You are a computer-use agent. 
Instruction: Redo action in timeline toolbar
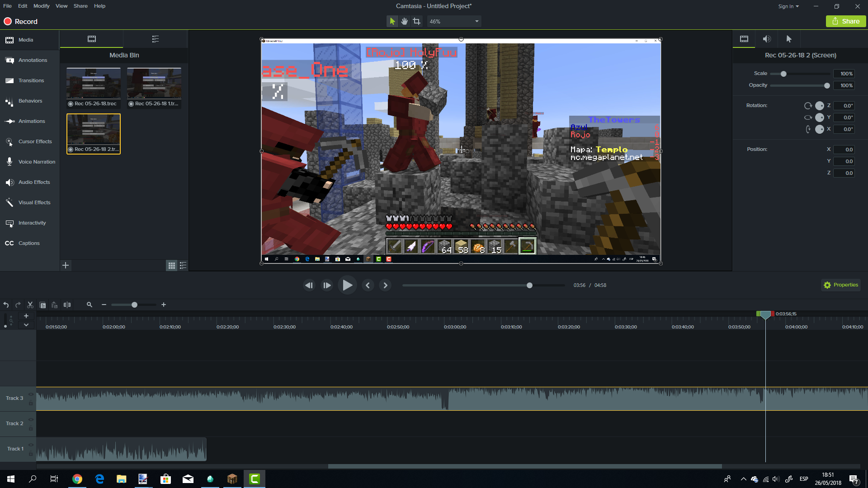coord(18,305)
